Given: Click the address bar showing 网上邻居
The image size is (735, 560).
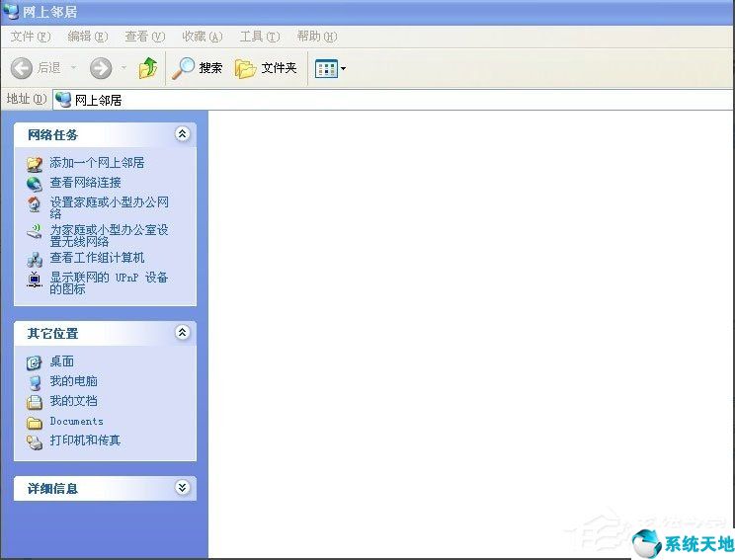Looking at the screenshot, I should [x=392, y=100].
